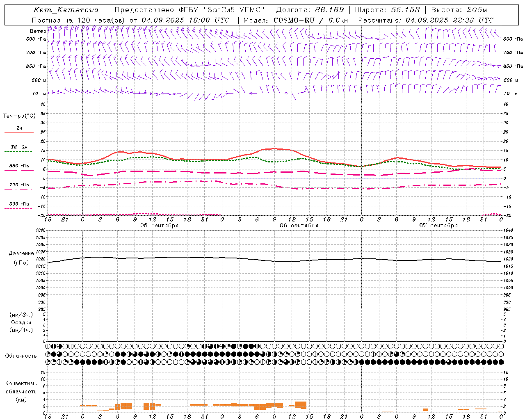Viewport: 525px width, 420px height.
Task: Click the text Предоставлено ФГБУ "ЗапСиб УГМС"
Action: click(189, 10)
